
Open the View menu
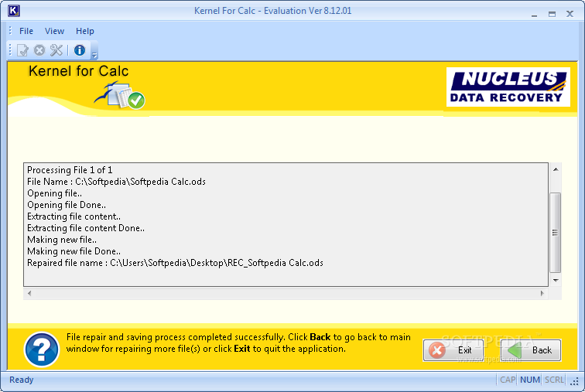[54, 31]
